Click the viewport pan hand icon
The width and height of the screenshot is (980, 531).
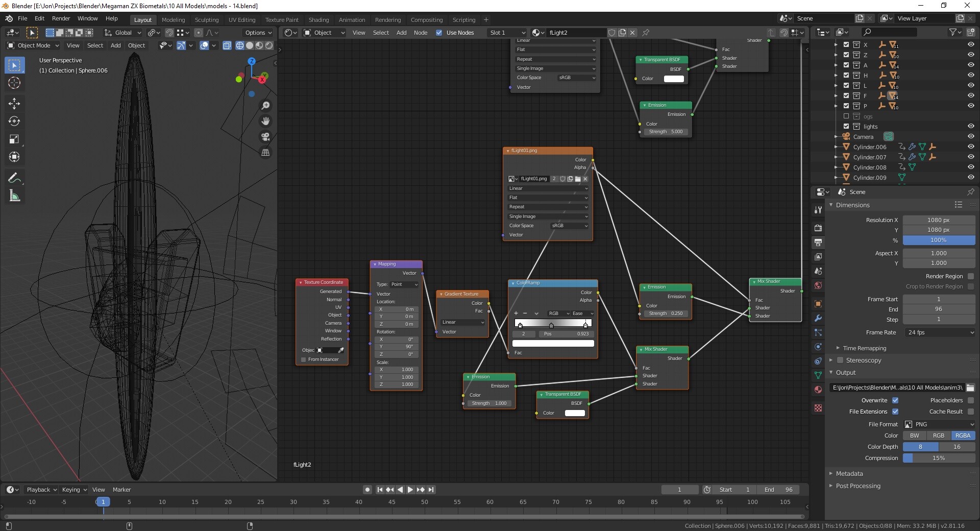coord(265,121)
